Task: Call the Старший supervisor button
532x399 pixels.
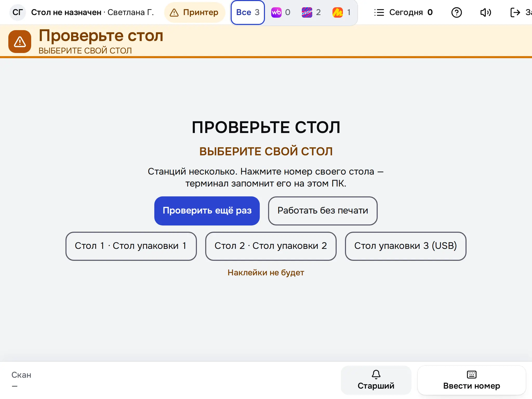Action: coord(376,380)
